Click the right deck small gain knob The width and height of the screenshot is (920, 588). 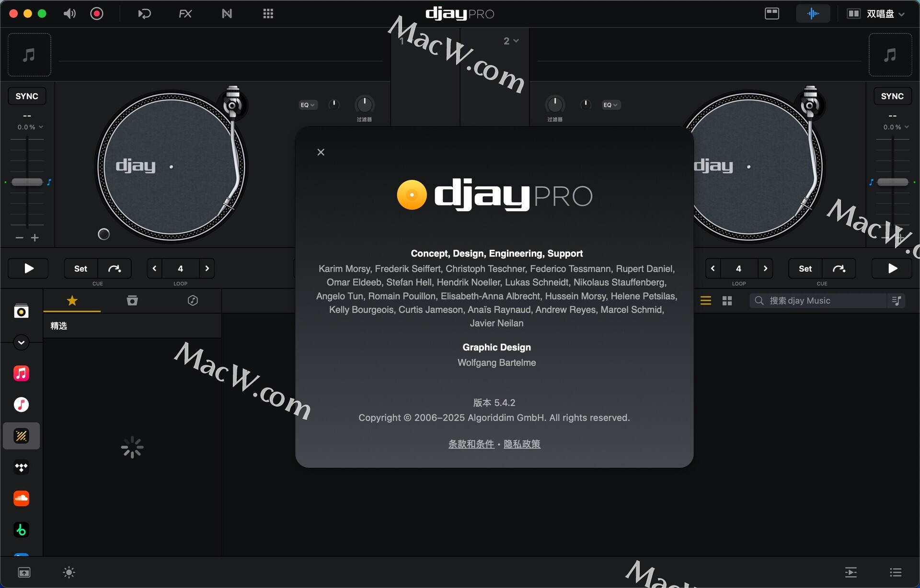pos(585,104)
